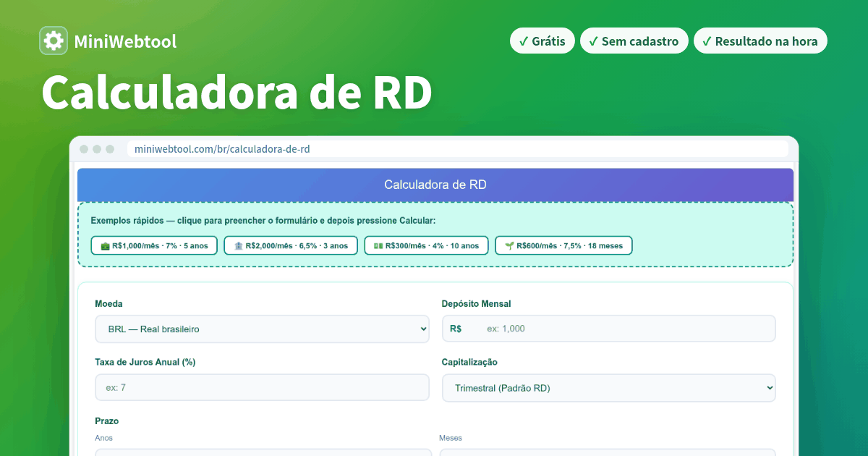The height and width of the screenshot is (456, 868).
Task: Select example R$2,000/mês · 6,5% · 3 anos
Action: coord(291,245)
